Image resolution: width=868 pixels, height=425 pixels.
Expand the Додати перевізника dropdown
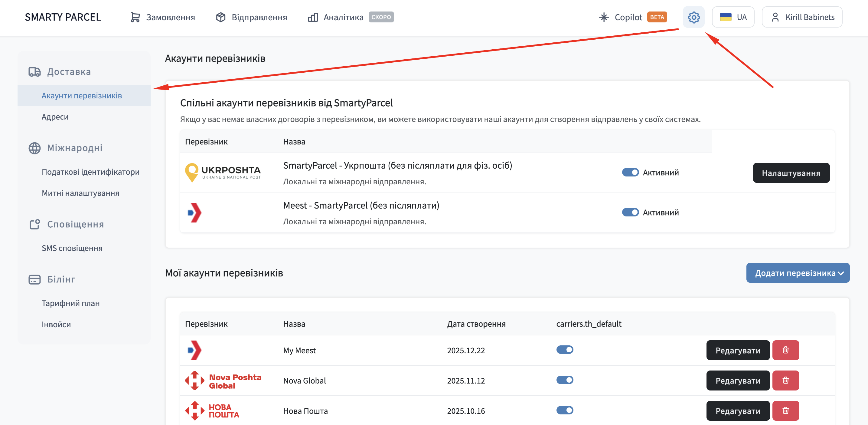tap(798, 273)
